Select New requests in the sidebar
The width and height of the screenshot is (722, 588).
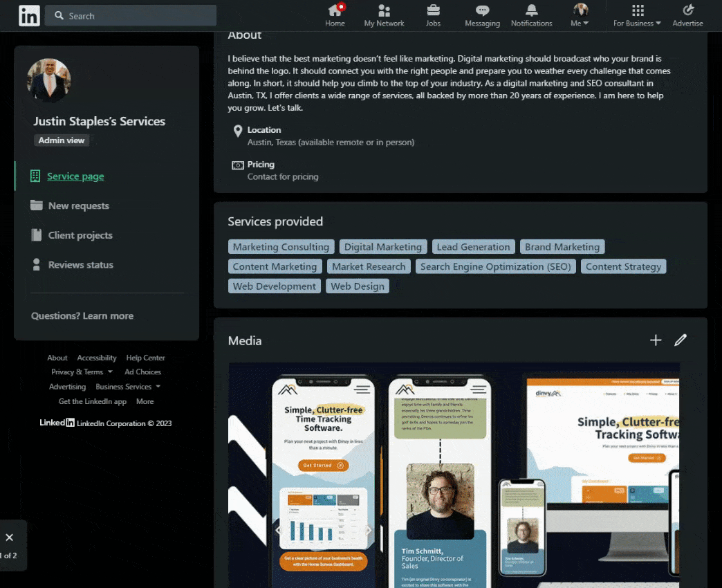tap(79, 206)
